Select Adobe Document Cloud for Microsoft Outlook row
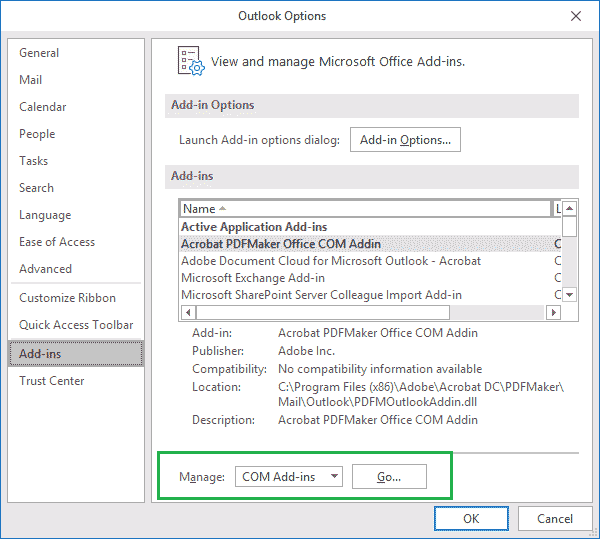 (x=370, y=261)
